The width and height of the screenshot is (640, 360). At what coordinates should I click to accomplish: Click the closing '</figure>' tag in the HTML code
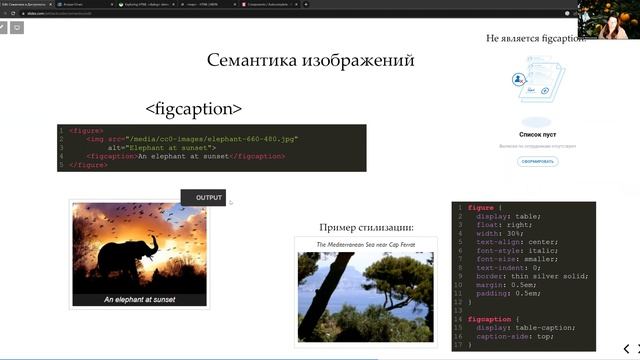(88, 165)
